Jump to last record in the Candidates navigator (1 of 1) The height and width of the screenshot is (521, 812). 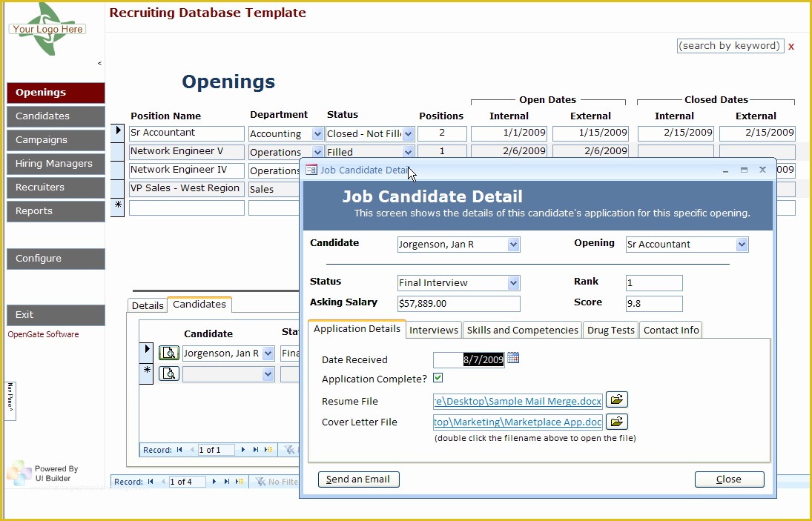(x=256, y=450)
